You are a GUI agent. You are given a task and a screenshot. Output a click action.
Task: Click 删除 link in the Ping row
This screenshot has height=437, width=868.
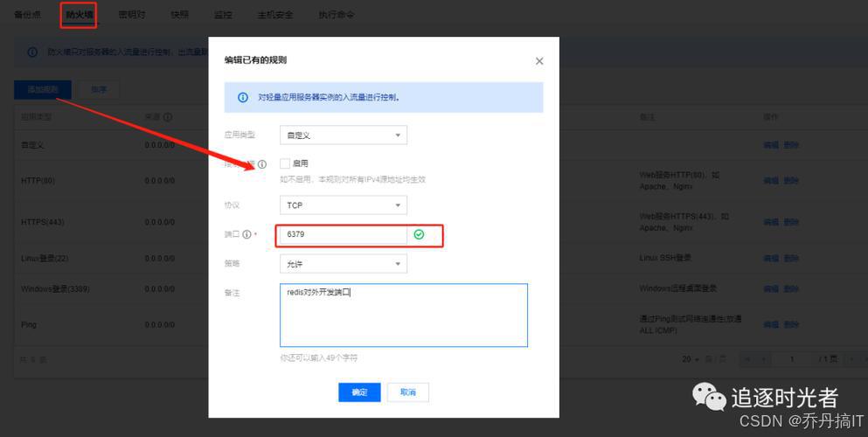791,325
